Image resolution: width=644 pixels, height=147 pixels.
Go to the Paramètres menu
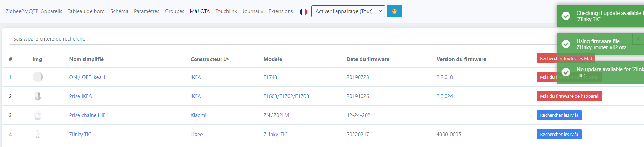[x=147, y=11]
